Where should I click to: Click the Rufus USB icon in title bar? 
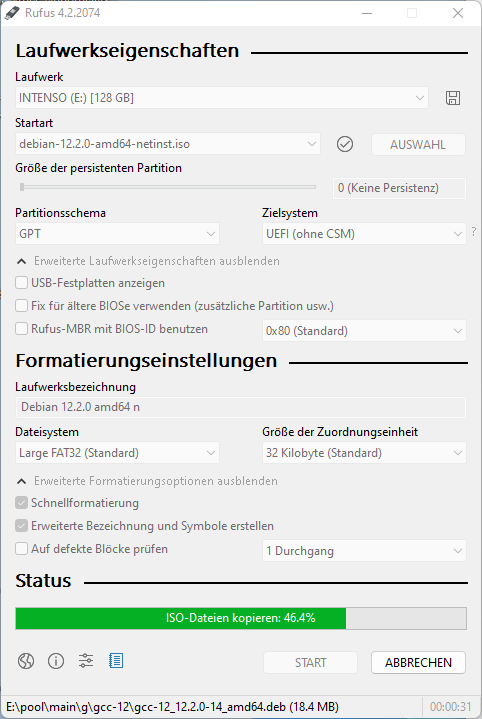coord(12,13)
